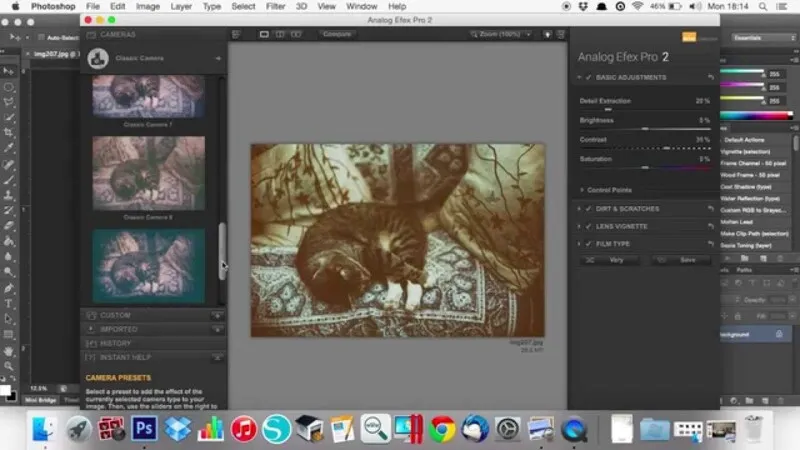Image resolution: width=800 pixels, height=450 pixels.
Task: Click the Classic Camera type icon
Action: coord(98,58)
